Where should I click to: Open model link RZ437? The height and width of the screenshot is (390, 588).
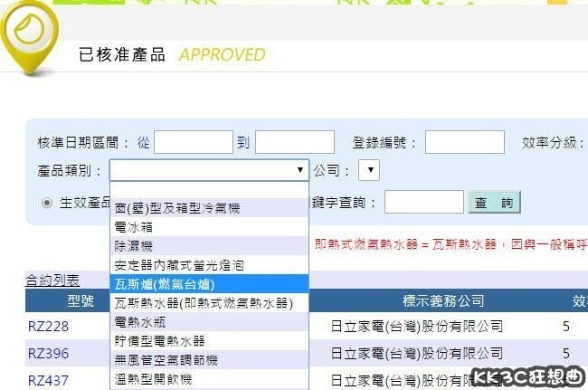tap(48, 381)
